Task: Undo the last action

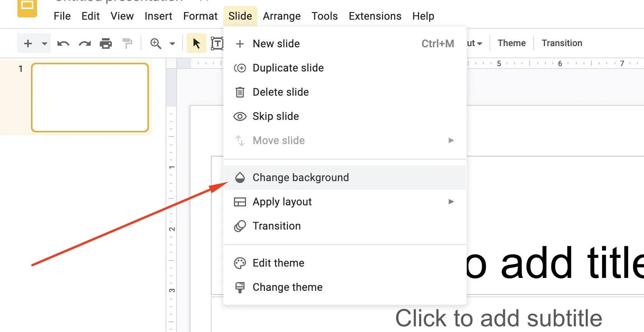Action: pos(63,43)
